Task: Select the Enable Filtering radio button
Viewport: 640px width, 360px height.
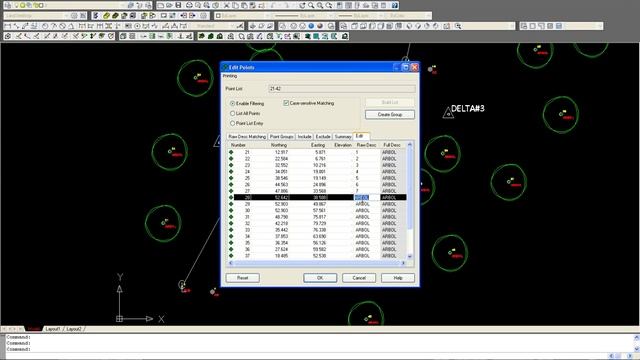Action: tap(232, 104)
